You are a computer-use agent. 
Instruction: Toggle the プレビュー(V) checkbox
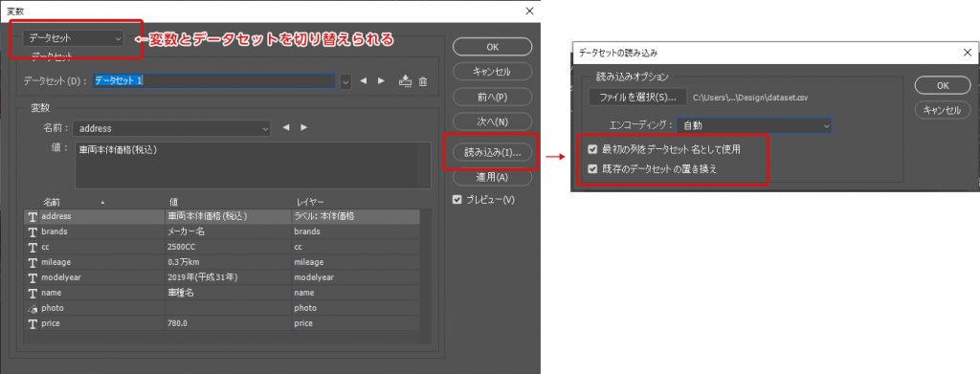coord(457,200)
